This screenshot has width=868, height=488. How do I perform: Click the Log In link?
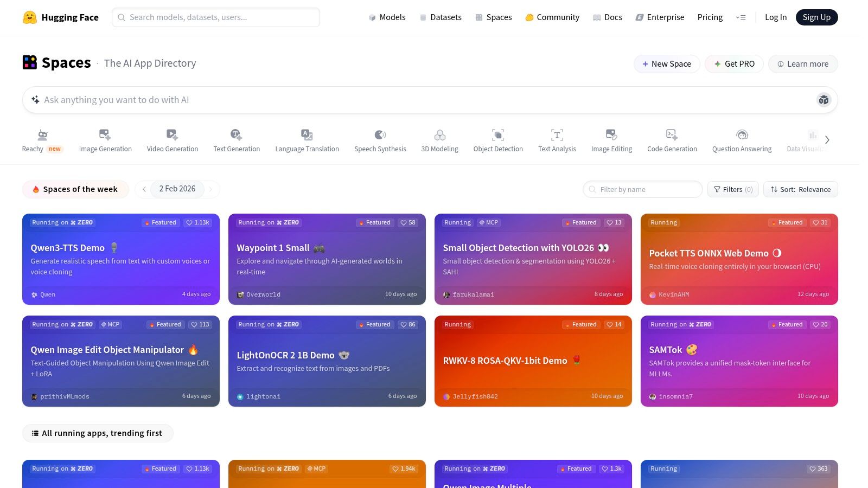(775, 17)
